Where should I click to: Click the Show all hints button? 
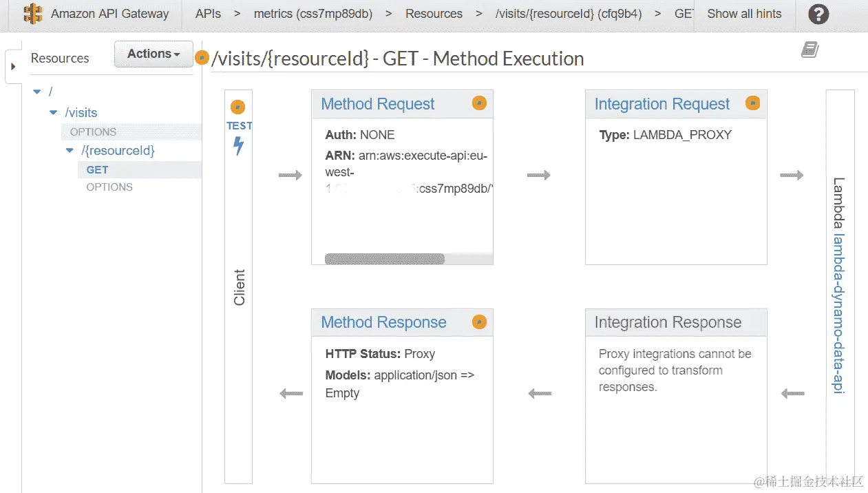pyautogui.click(x=744, y=14)
